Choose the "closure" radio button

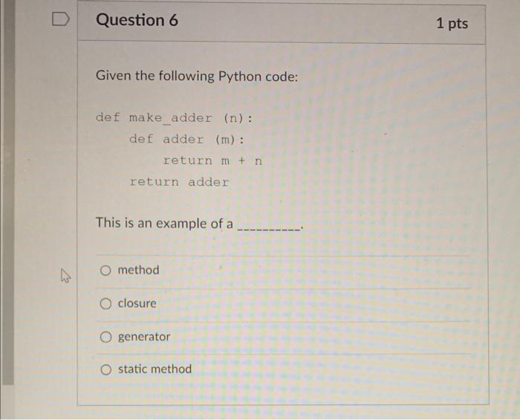pos(105,303)
